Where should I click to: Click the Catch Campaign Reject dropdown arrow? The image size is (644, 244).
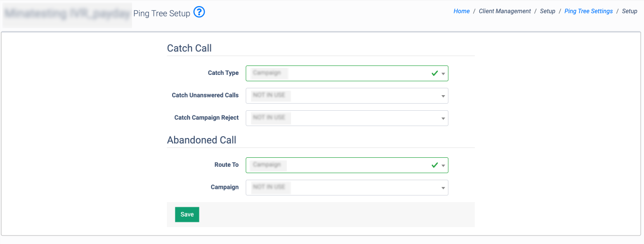pyautogui.click(x=443, y=119)
